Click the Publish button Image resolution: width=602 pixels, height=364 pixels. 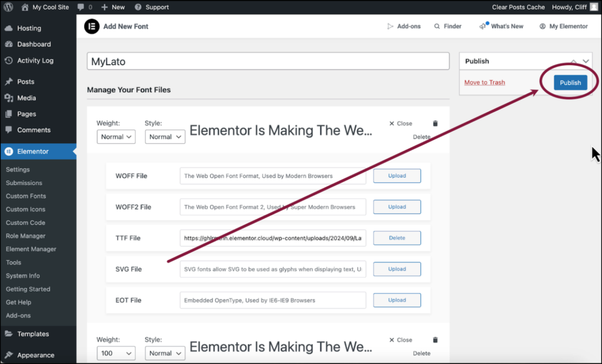tap(570, 82)
